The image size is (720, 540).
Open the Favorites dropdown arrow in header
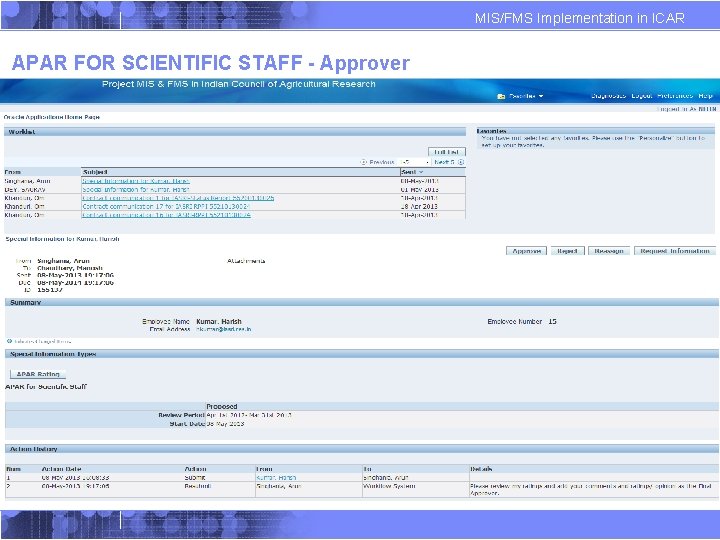[x=541, y=96]
